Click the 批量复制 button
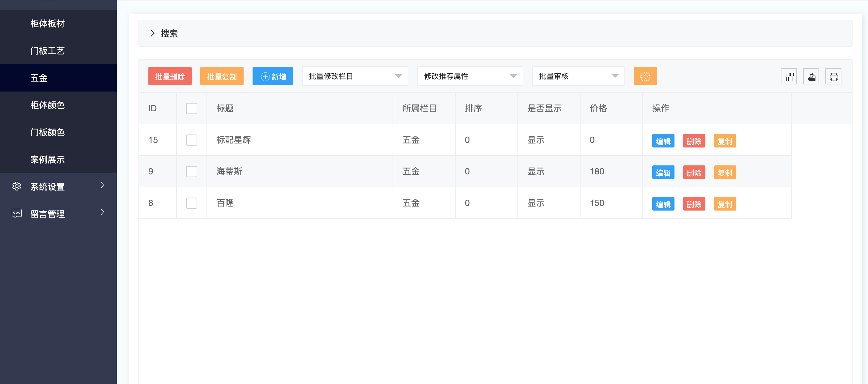868x384 pixels. pos(222,76)
